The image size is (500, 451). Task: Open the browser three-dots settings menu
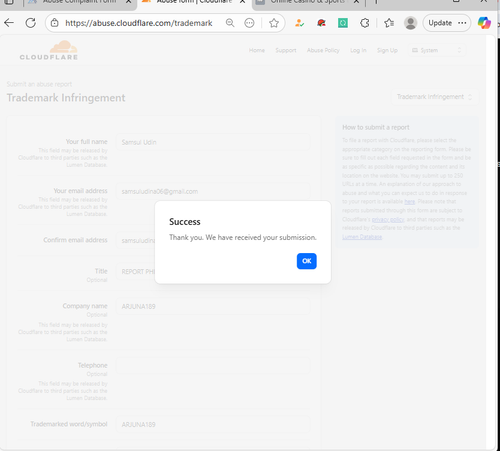pos(462,23)
